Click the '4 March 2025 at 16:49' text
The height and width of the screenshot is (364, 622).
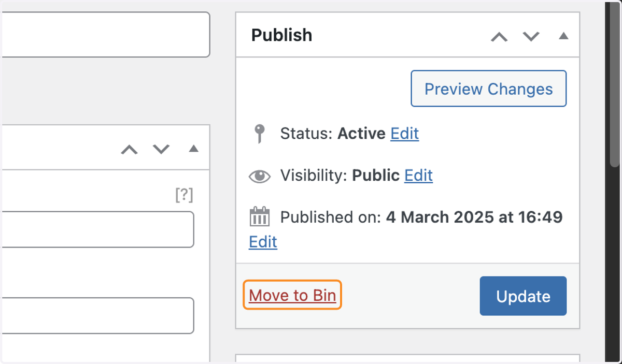click(x=474, y=216)
